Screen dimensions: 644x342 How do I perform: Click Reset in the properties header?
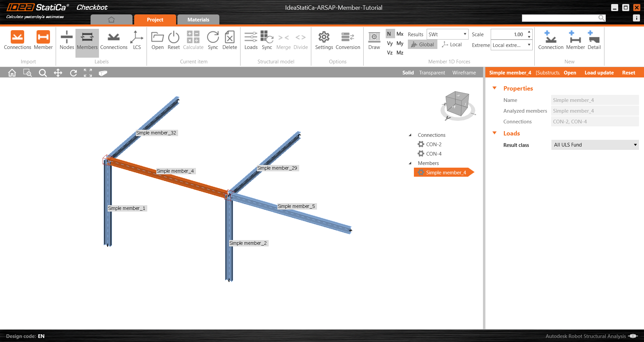point(628,72)
